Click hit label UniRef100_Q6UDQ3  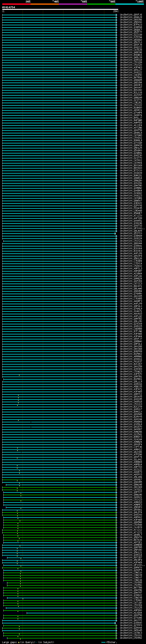coord(131,40)
